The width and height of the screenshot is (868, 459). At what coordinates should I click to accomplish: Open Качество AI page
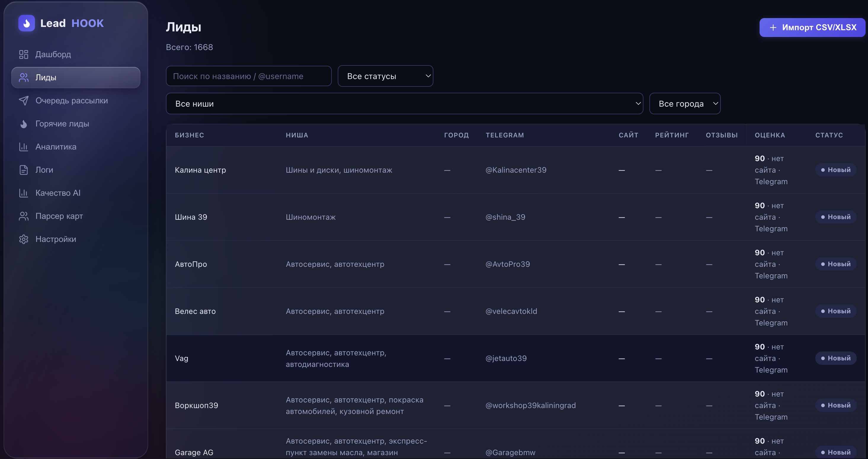[x=76, y=193]
